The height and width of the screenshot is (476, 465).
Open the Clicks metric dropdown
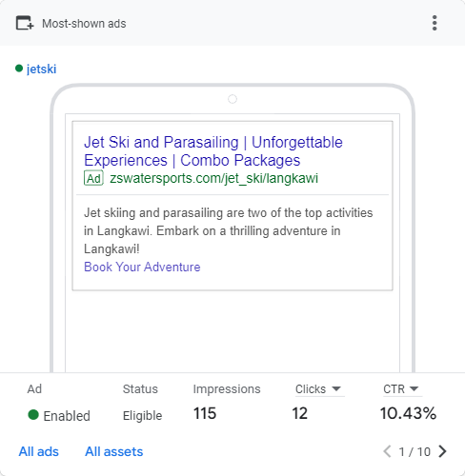318,389
